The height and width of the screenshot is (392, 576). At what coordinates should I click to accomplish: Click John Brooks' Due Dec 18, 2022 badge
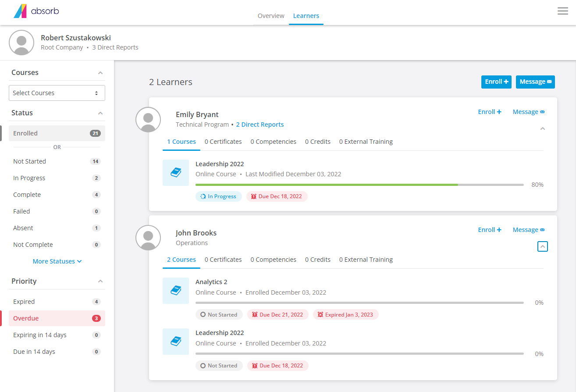click(x=278, y=365)
